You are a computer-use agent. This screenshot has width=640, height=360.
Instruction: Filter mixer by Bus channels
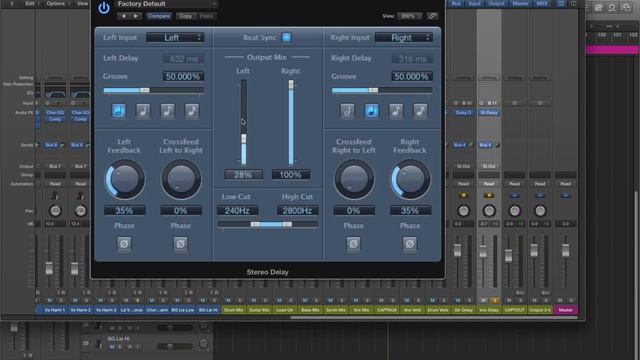pos(456,4)
